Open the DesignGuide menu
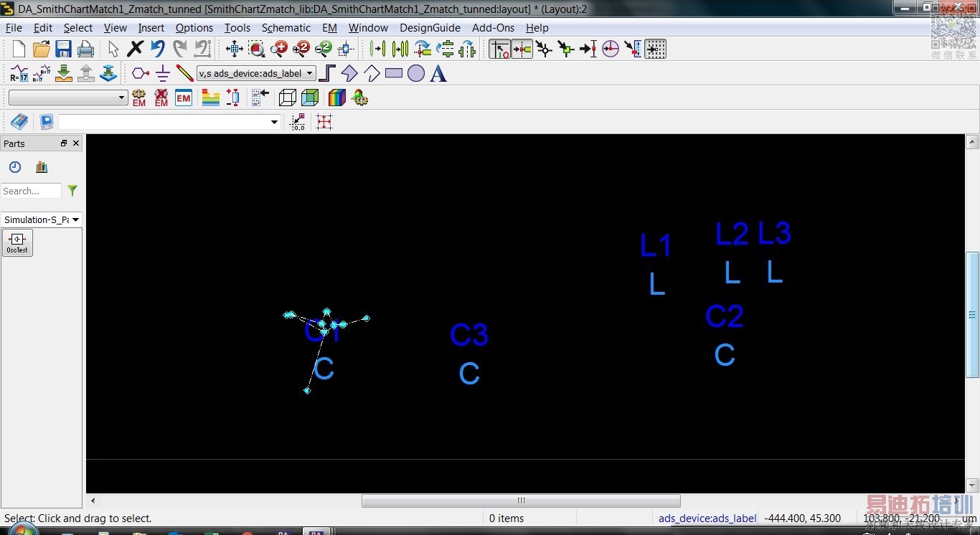 (x=430, y=28)
